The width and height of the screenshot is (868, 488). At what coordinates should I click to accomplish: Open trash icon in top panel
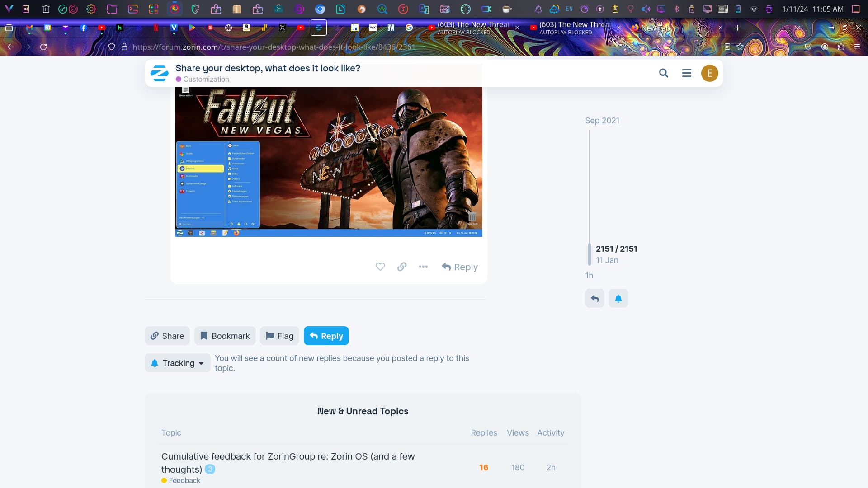tap(46, 9)
